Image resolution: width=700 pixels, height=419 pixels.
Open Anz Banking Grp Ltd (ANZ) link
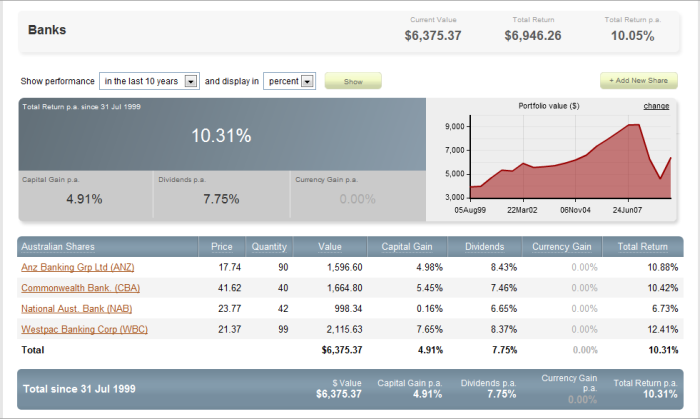[x=78, y=267]
